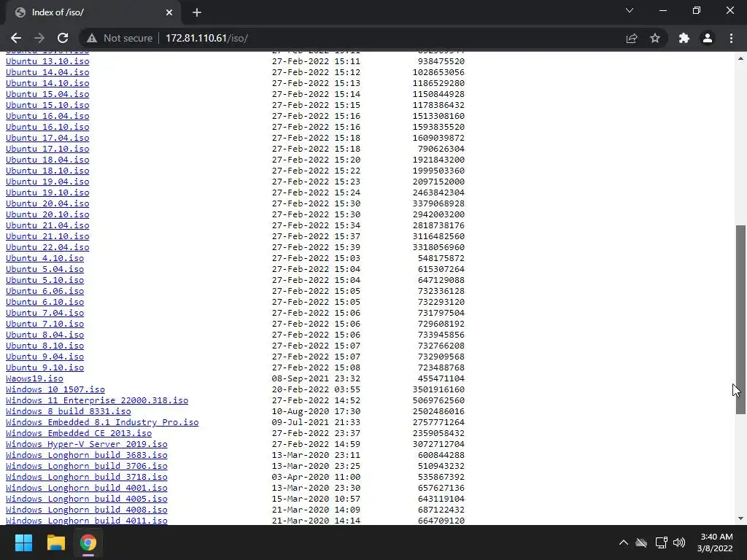Download Windows Longhorn build 3718.iso
The height and width of the screenshot is (560, 747).
(x=86, y=478)
